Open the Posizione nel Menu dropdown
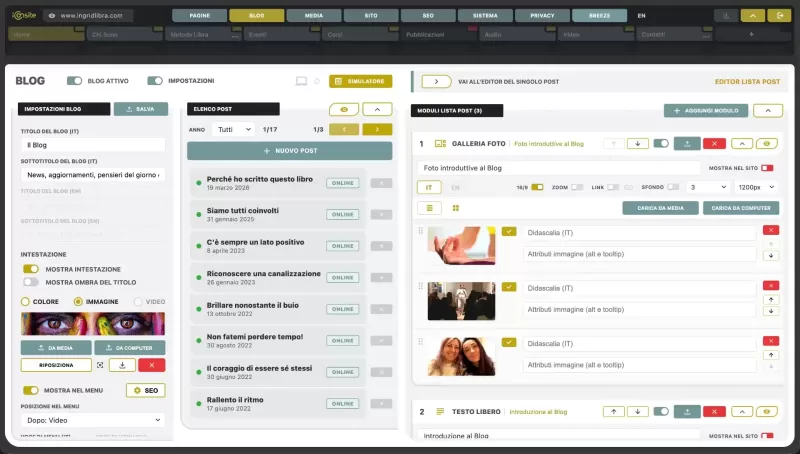Viewport: 800px width, 454px height. (x=93, y=420)
